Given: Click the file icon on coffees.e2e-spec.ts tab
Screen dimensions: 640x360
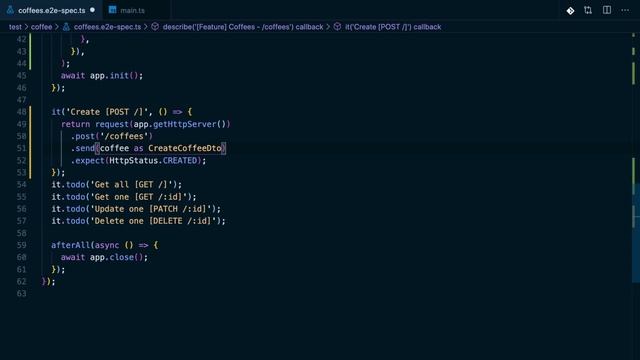Looking at the screenshot, I should click(x=10, y=10).
